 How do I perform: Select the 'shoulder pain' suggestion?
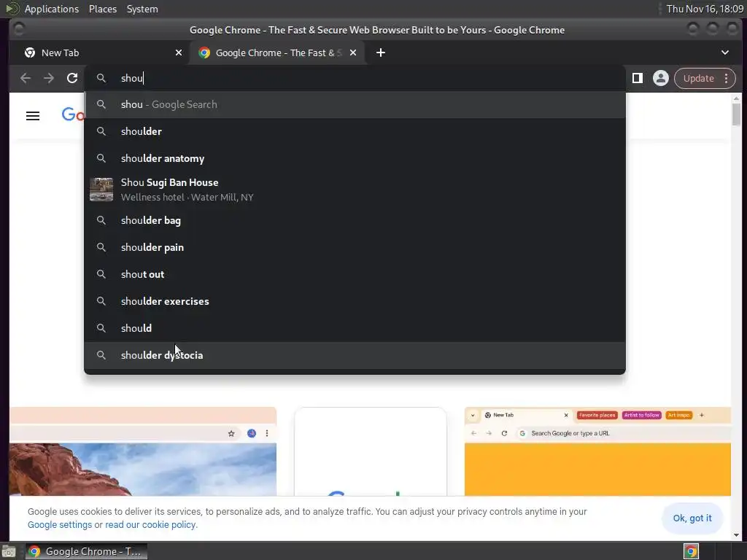click(x=355, y=248)
